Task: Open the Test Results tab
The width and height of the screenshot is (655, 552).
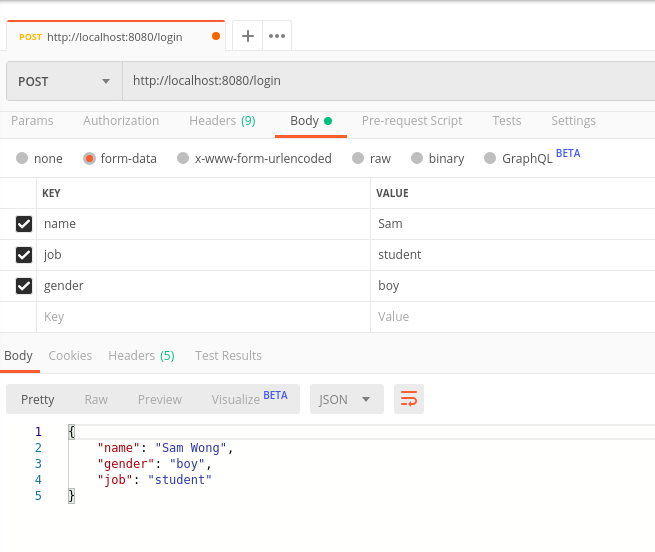Action: tap(228, 356)
